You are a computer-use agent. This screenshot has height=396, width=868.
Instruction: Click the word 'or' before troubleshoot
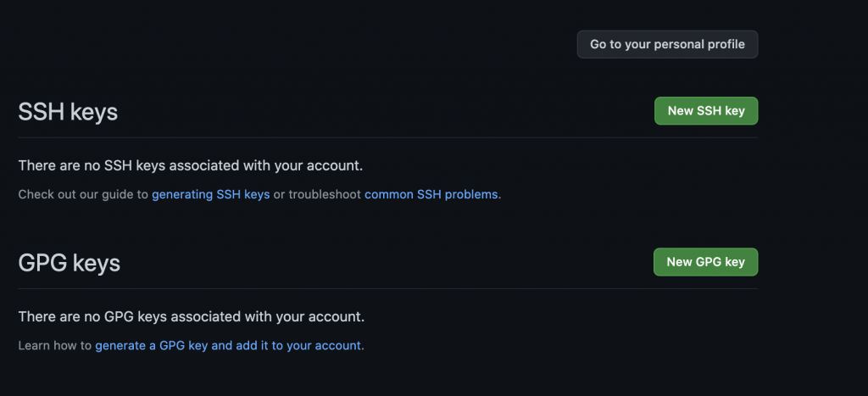point(279,194)
